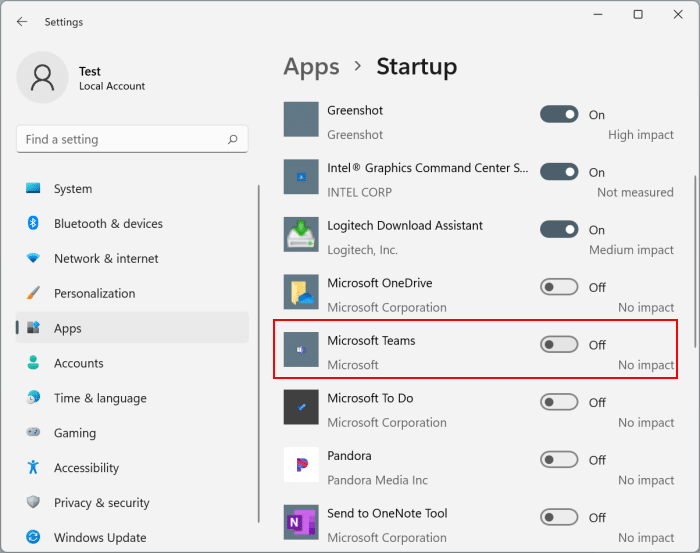The width and height of the screenshot is (700, 553).
Task: Open Accessibility settings
Action: (132, 467)
